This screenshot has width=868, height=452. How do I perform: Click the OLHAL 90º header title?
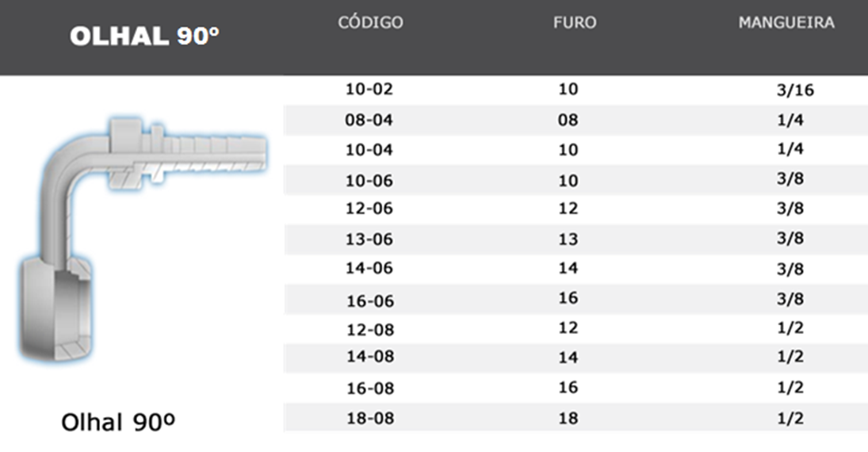click(144, 36)
